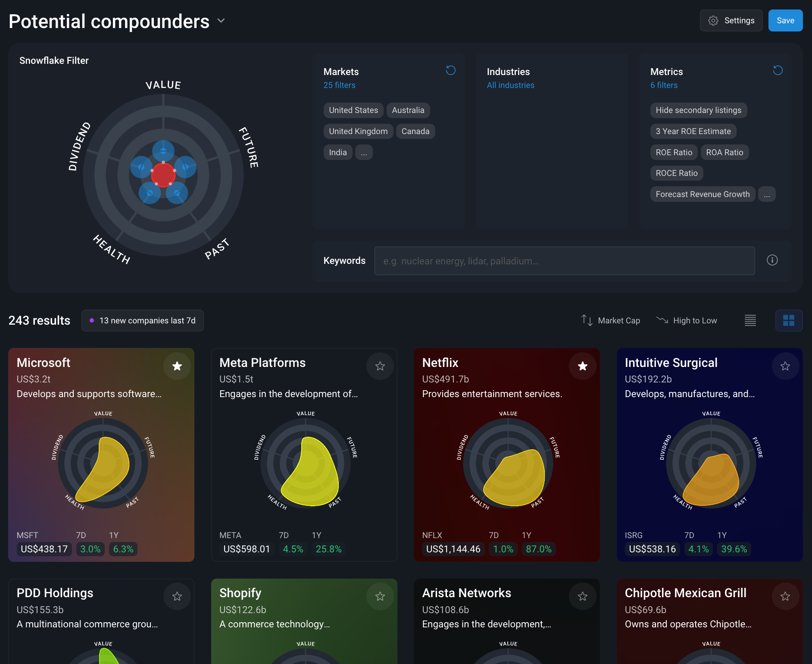Viewport: 812px width, 664px height.
Task: Click the META 1Y return 25.8%
Action: click(328, 549)
